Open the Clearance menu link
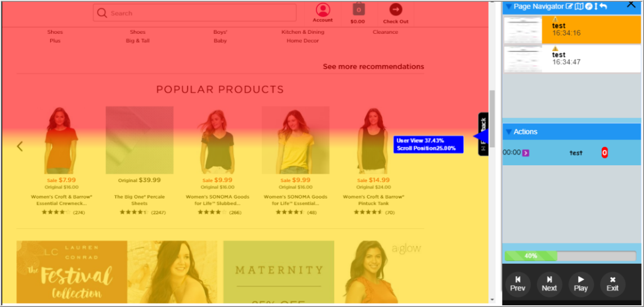The image size is (644, 307). [385, 32]
